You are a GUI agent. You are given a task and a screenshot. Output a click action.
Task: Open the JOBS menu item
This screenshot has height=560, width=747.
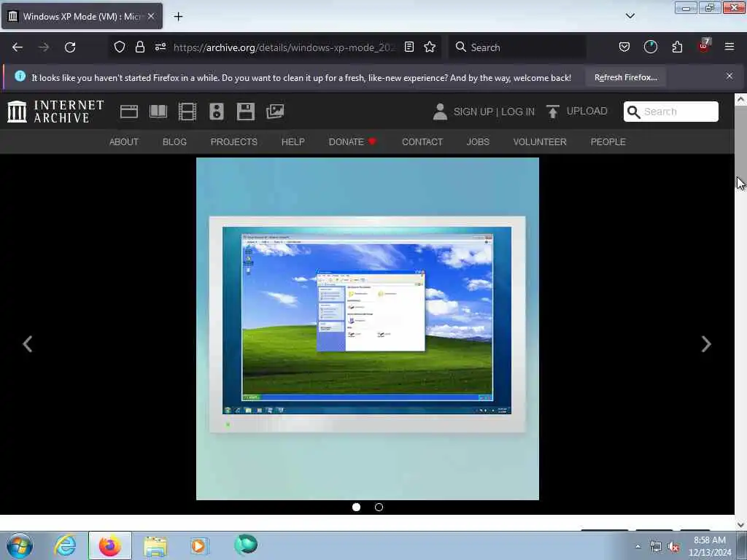(x=478, y=142)
